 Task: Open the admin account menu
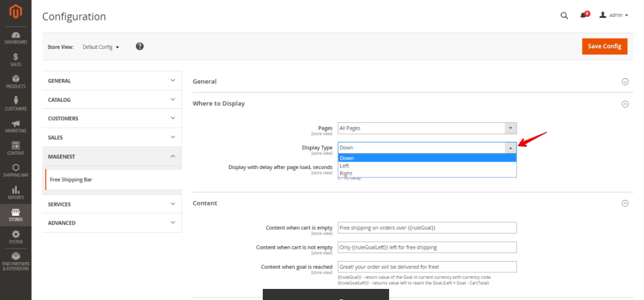click(614, 15)
